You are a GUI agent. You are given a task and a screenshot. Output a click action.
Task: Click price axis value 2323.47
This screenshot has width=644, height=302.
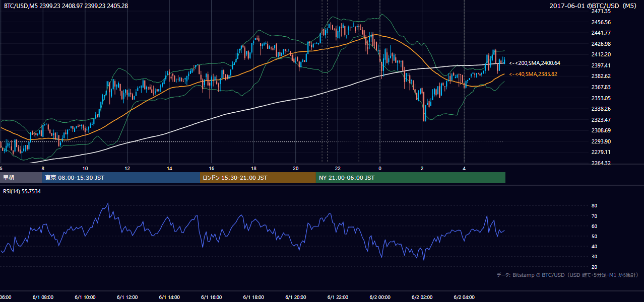click(601, 120)
